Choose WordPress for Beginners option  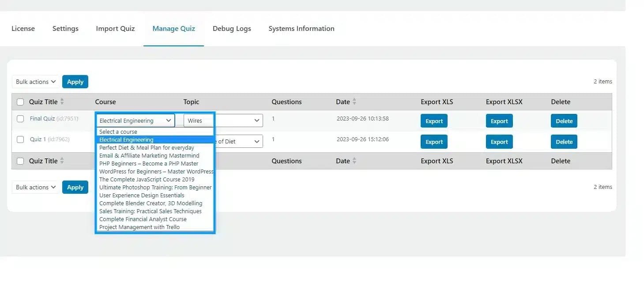pyautogui.click(x=155, y=172)
